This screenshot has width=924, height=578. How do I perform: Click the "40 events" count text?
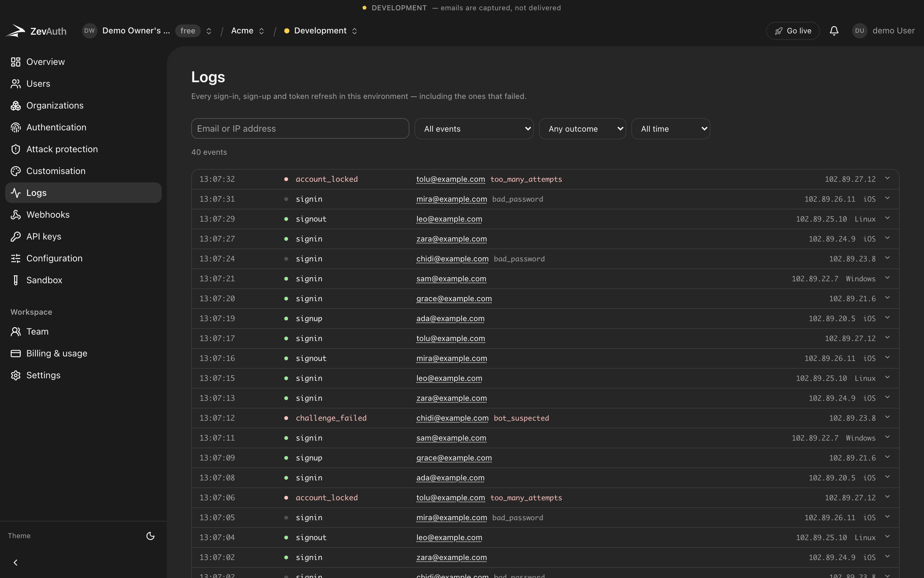[209, 152]
